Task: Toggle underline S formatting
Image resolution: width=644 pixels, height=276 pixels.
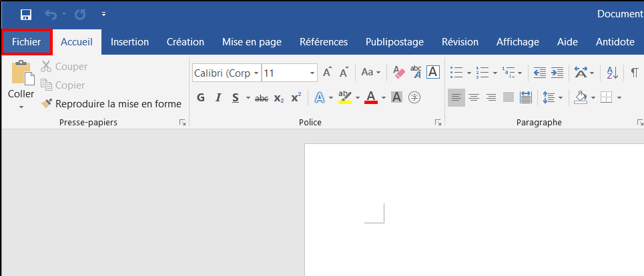Action: pos(236,97)
